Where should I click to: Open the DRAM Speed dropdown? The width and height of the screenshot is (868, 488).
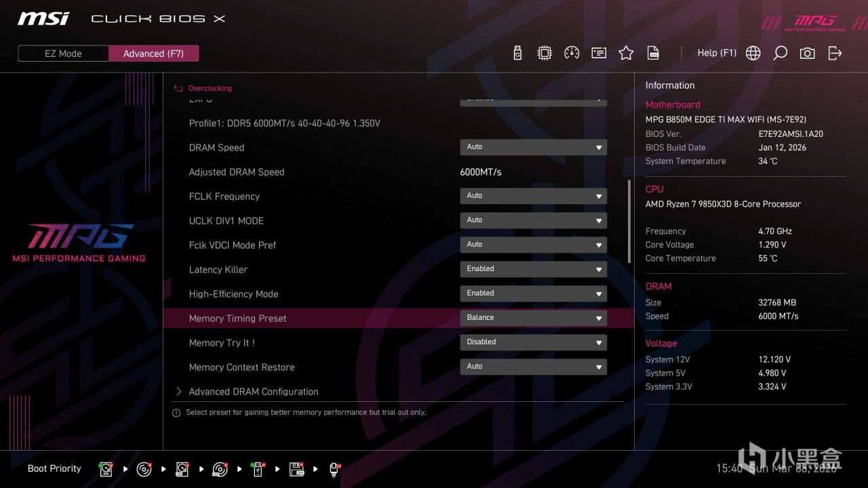(x=533, y=147)
